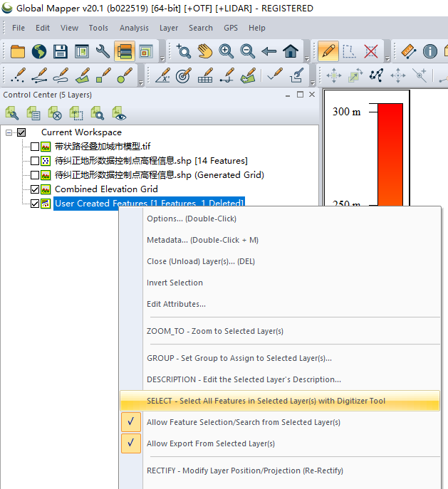Viewport: 448px width, 489px height.
Task: Choose Options... (Double-Click) menu entry
Action: tap(280, 219)
